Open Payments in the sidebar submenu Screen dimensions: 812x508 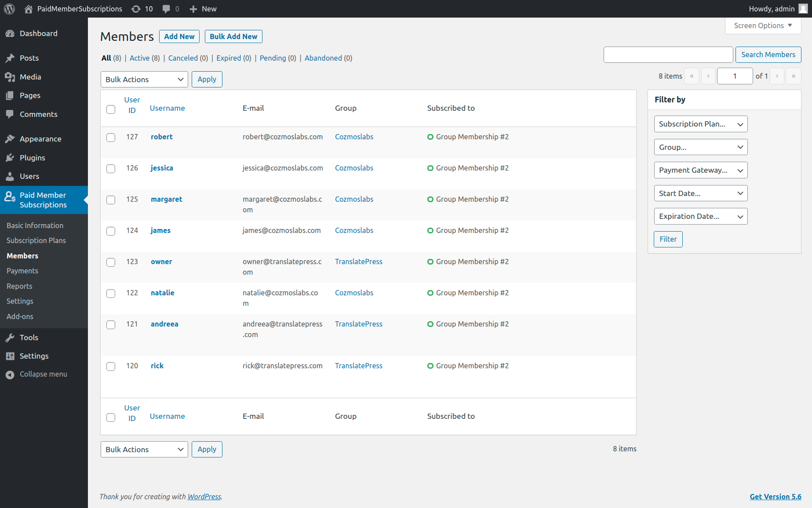[22, 271]
